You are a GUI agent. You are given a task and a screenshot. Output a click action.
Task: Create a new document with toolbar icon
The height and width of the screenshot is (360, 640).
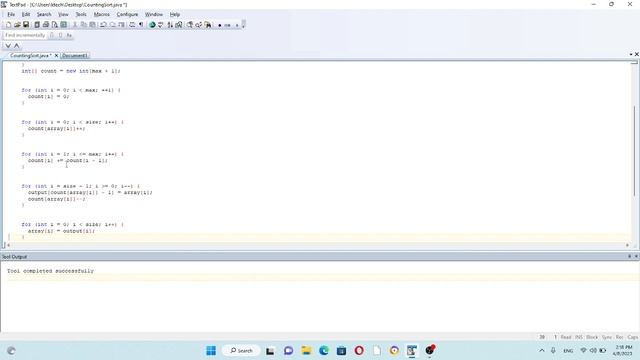point(9,25)
